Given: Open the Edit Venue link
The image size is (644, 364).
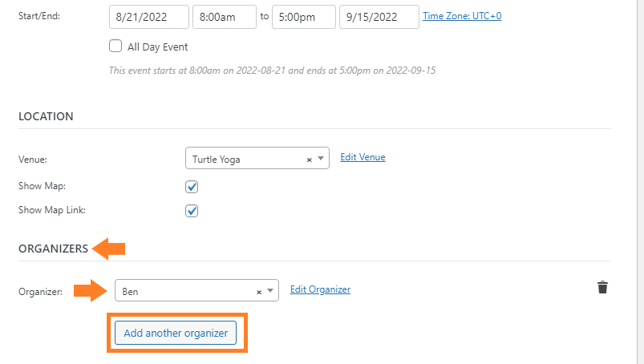Looking at the screenshot, I should pos(363,157).
